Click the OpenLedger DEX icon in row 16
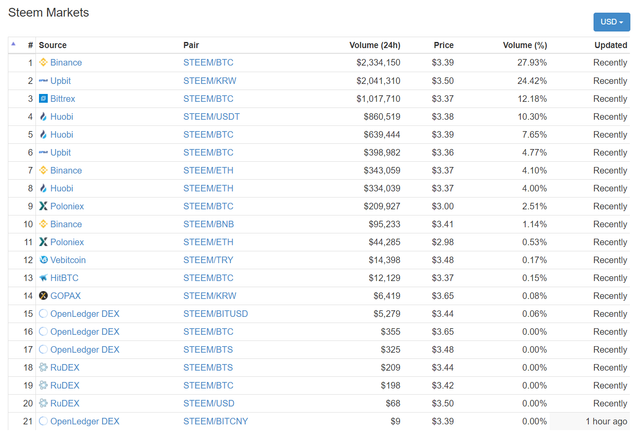Viewport: 640px width, 434px height. 43,332
